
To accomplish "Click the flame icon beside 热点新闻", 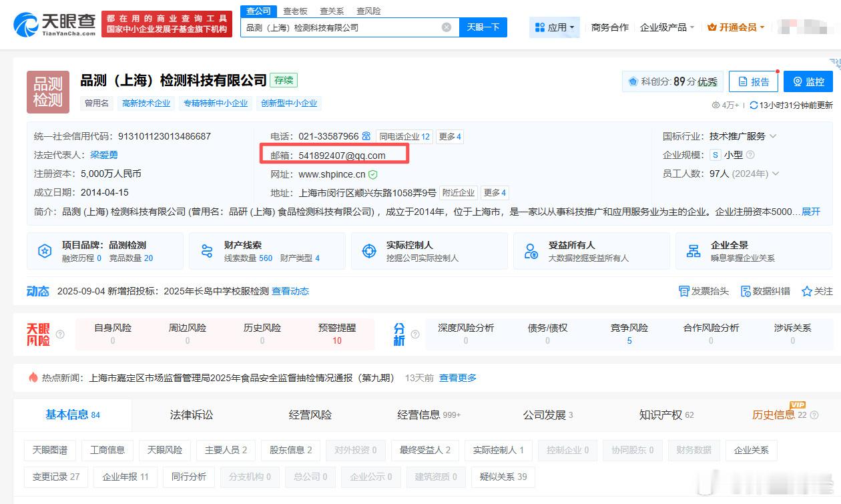I will coord(33,377).
